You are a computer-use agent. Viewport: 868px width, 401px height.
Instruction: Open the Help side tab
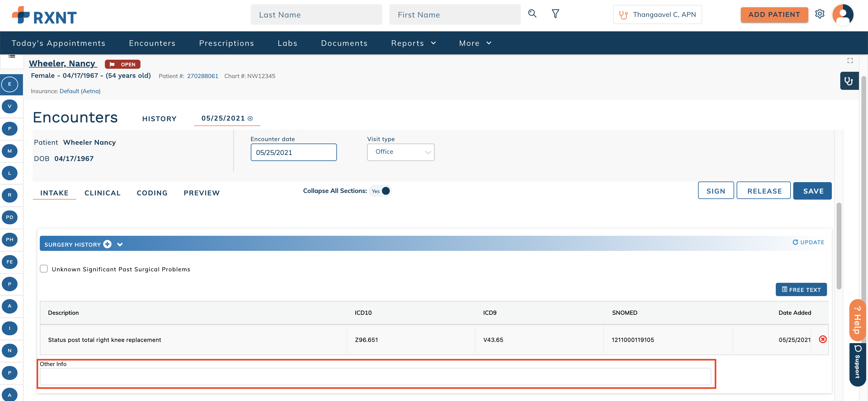pos(857,320)
